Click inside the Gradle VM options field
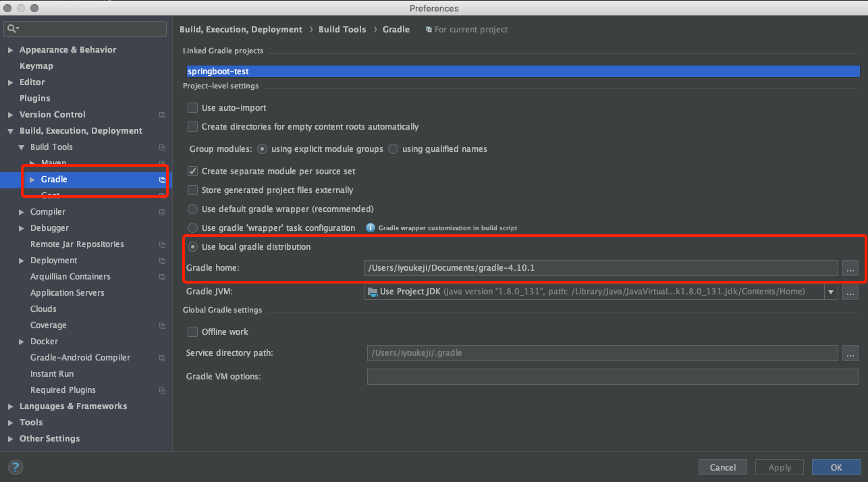Screen dimensions: 868x482 tap(607, 376)
